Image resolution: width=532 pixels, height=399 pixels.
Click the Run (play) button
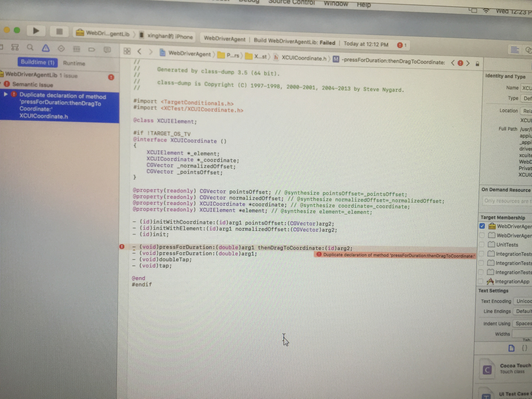[x=36, y=31]
